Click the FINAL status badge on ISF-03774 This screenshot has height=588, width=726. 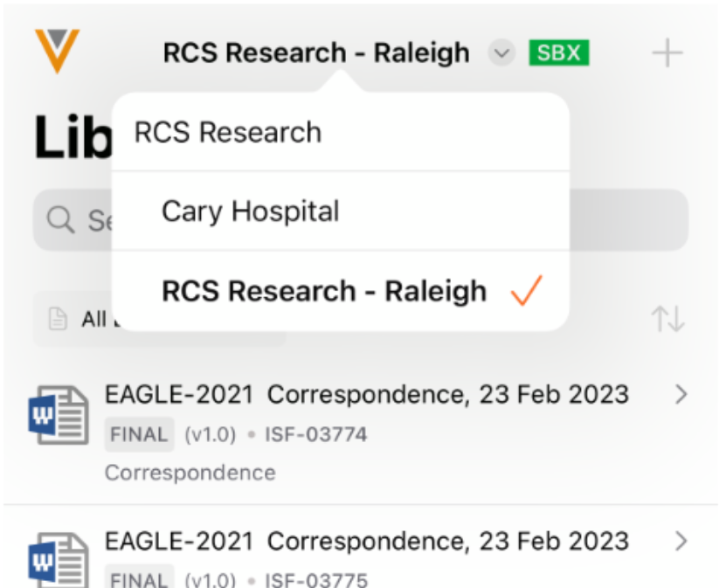coord(139,434)
